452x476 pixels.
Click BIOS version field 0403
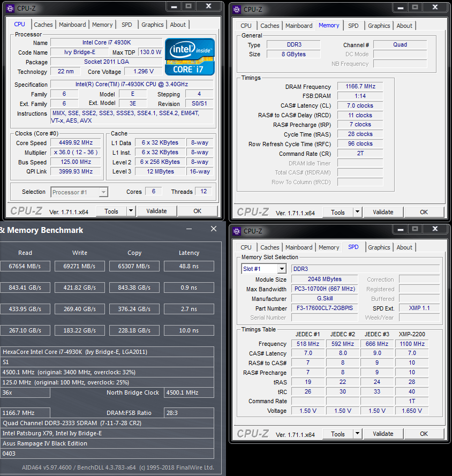point(107,454)
